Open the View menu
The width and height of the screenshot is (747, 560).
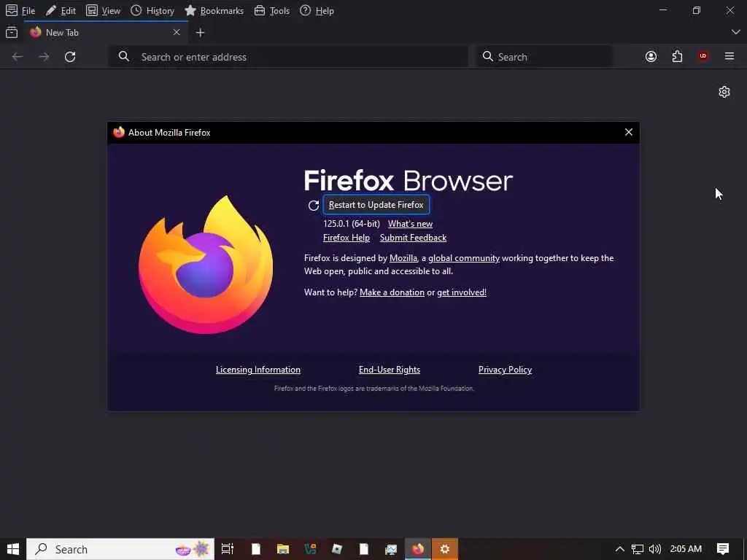tap(104, 10)
